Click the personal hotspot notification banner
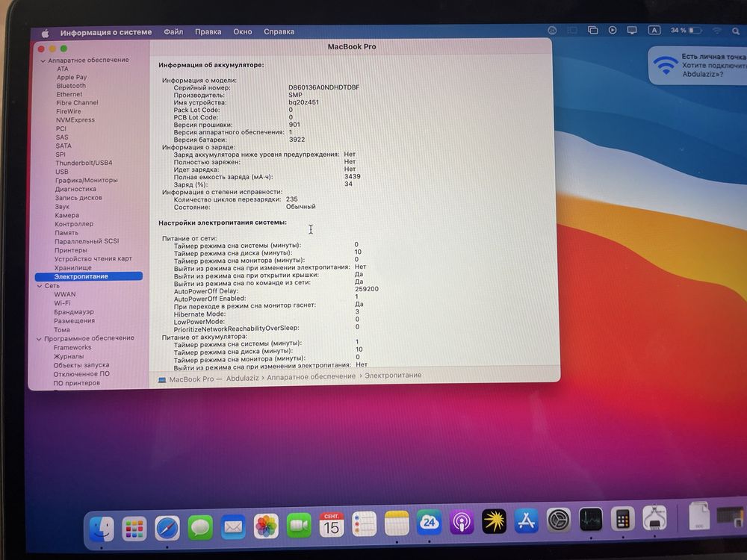747x560 pixels. (x=698, y=65)
